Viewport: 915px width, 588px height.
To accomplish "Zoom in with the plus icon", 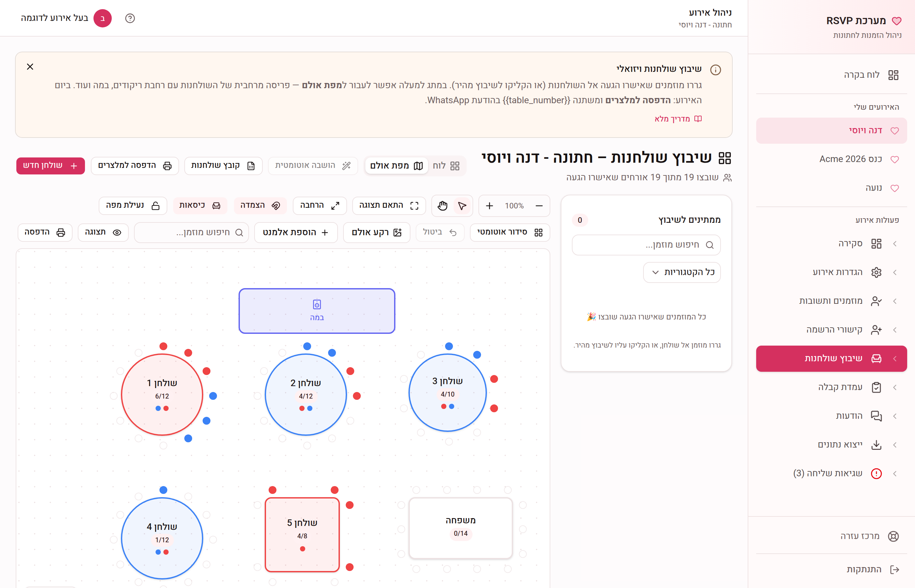I will tap(489, 206).
